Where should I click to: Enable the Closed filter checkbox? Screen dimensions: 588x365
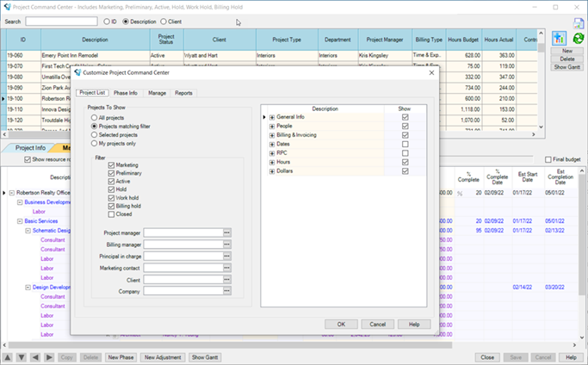click(x=112, y=214)
